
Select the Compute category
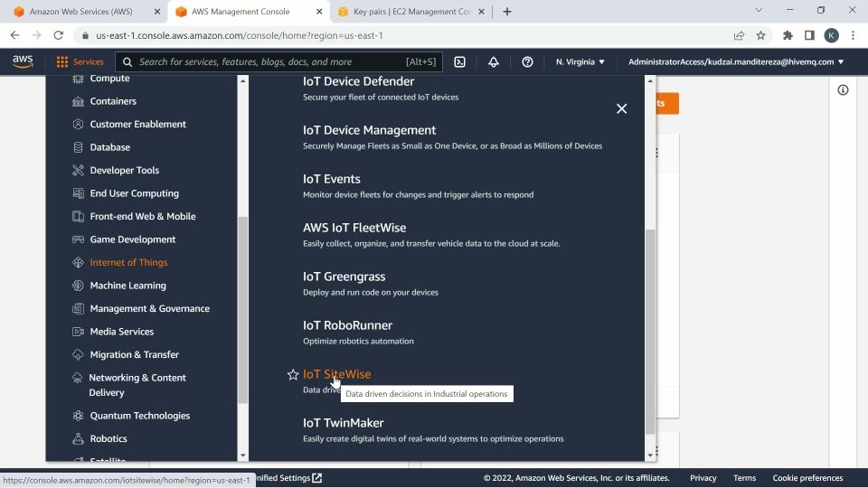pyautogui.click(x=109, y=79)
